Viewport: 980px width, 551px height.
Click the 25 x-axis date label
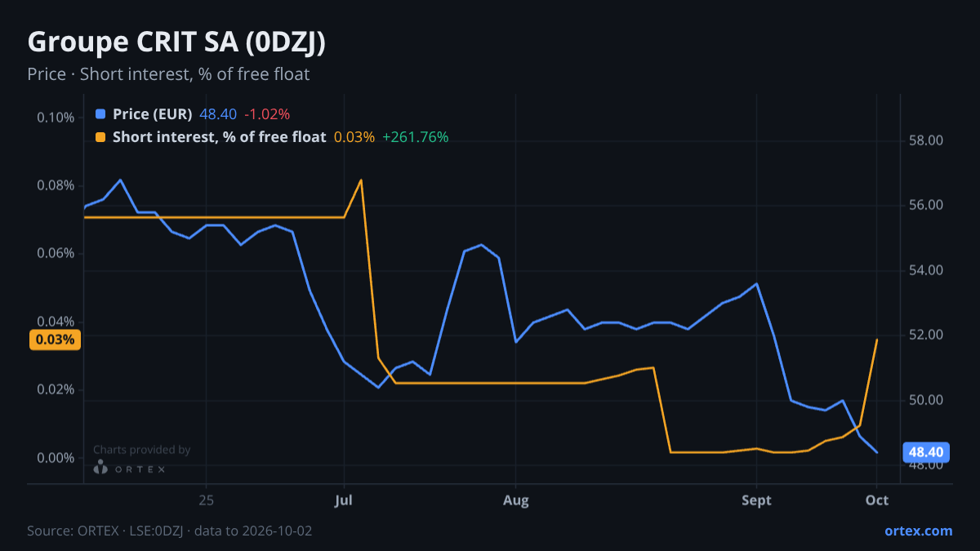(x=206, y=500)
